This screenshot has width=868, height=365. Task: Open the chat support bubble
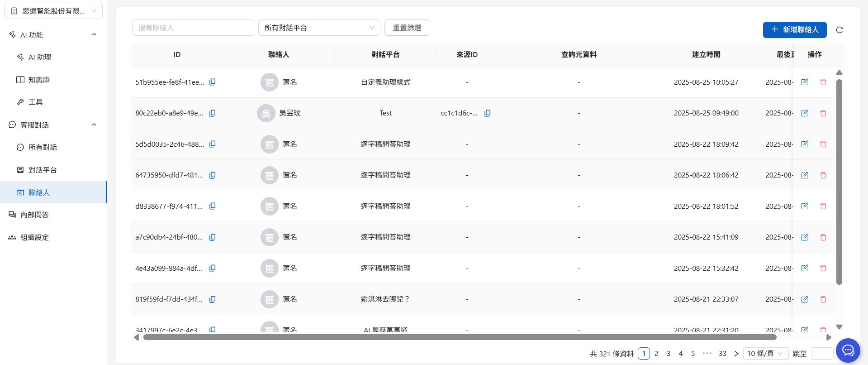pos(848,351)
